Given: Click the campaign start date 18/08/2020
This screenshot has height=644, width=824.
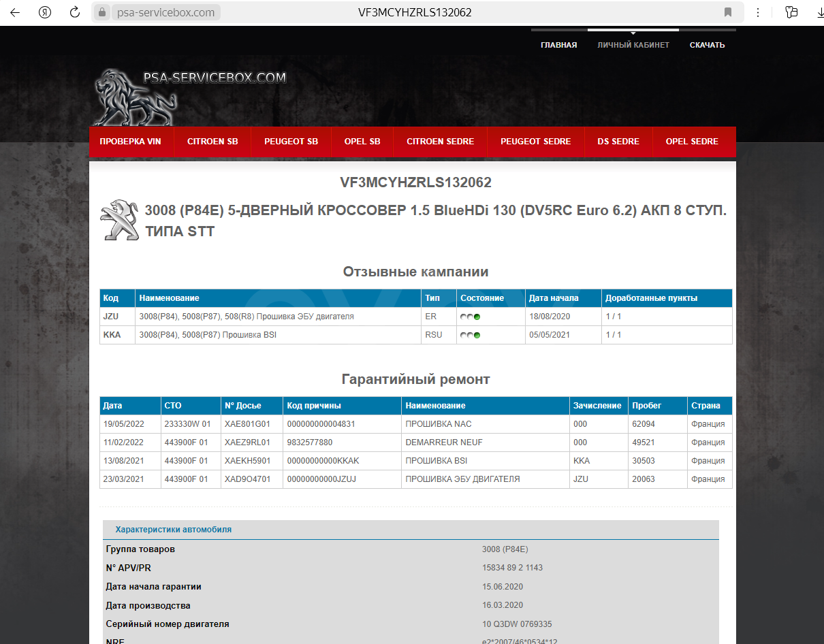Looking at the screenshot, I should (549, 317).
